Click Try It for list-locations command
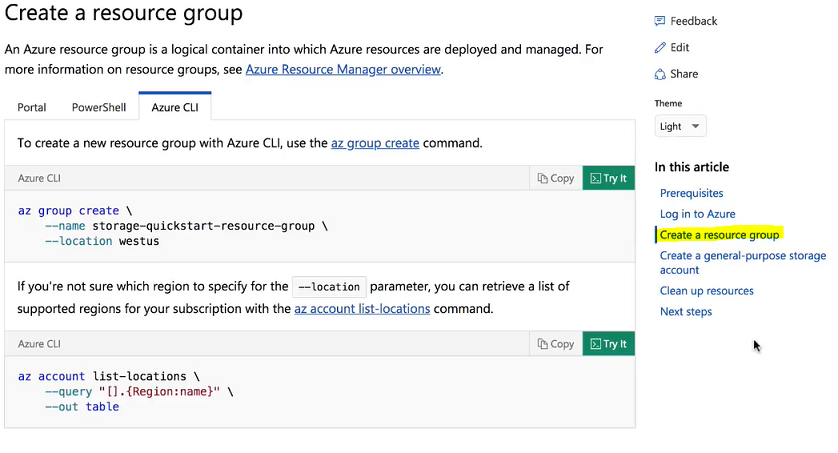This screenshot has width=838, height=453. coord(609,344)
